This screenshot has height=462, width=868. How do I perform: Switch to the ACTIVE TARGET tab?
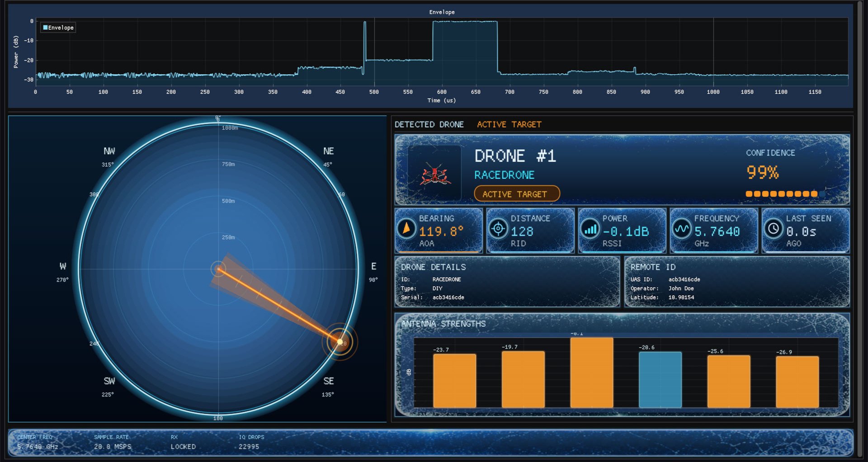pos(509,124)
